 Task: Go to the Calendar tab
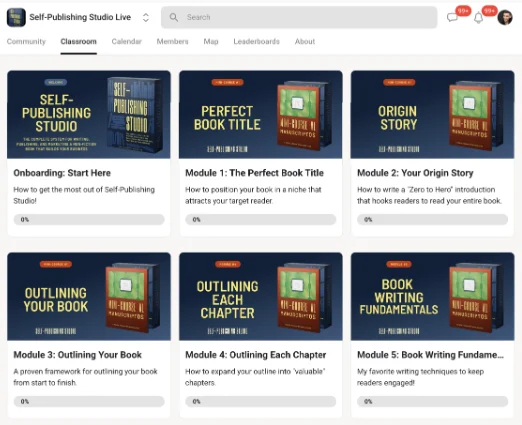(x=127, y=42)
